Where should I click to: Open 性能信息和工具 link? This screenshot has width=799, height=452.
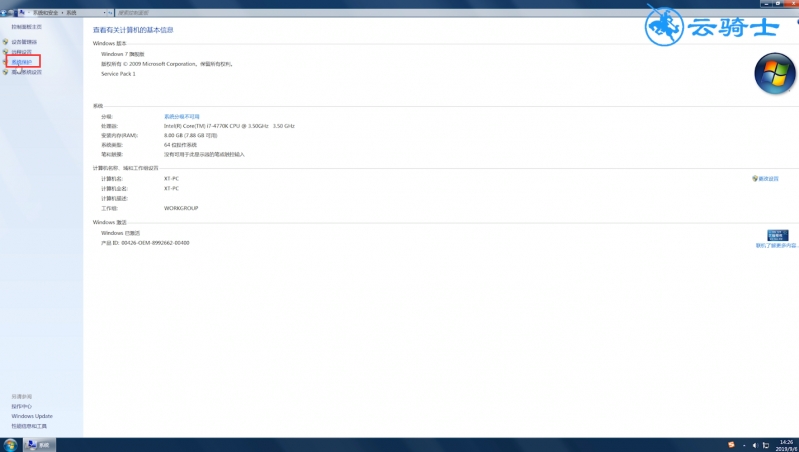point(29,426)
